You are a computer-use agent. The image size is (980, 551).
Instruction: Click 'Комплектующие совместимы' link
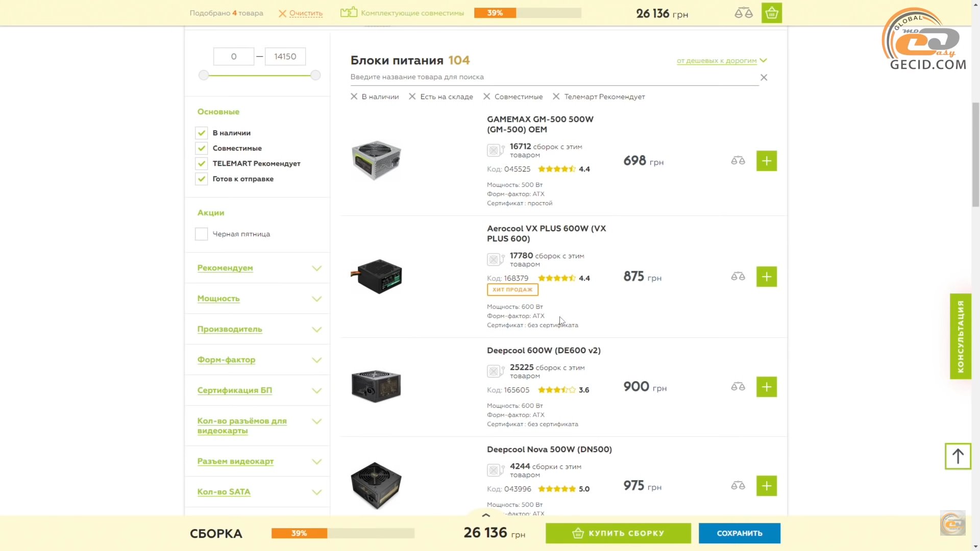412,13
